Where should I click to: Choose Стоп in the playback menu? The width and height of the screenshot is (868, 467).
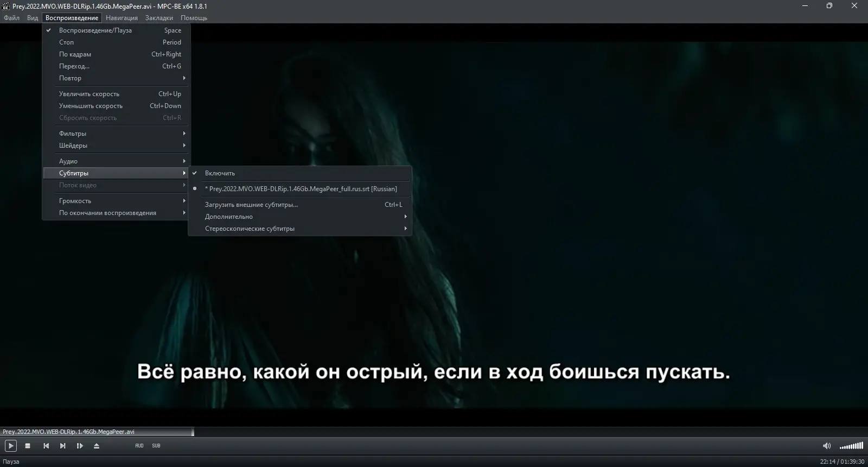[116, 42]
